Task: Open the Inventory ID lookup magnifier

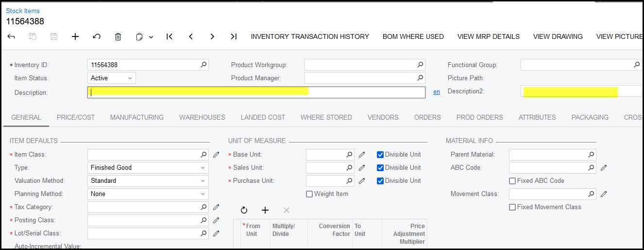Action: tap(203, 65)
